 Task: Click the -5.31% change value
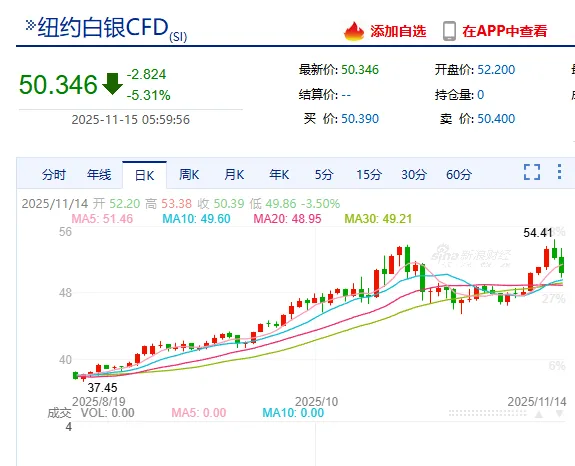(x=149, y=96)
